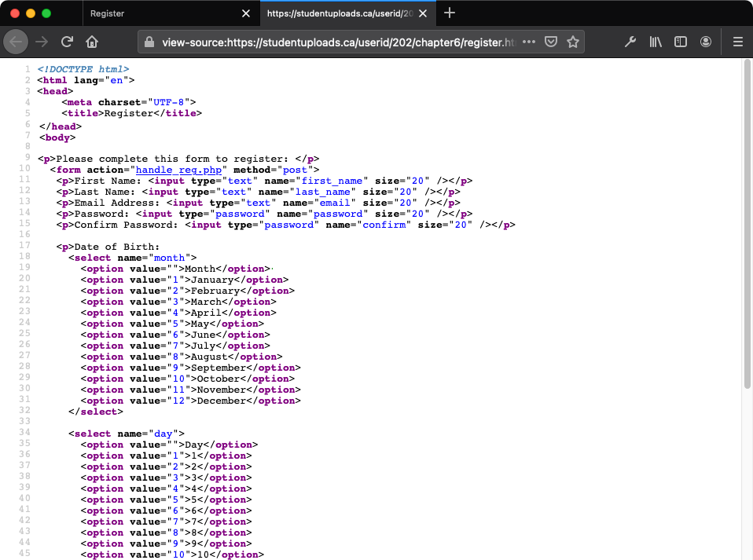Open the Library bookshelf icon
Screen dimensions: 753x560
656,42
